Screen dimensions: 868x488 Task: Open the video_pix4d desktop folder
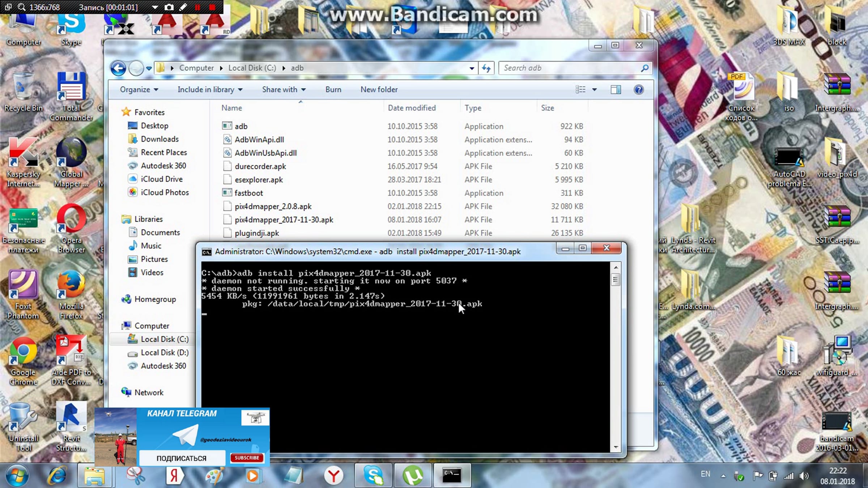[x=837, y=158]
